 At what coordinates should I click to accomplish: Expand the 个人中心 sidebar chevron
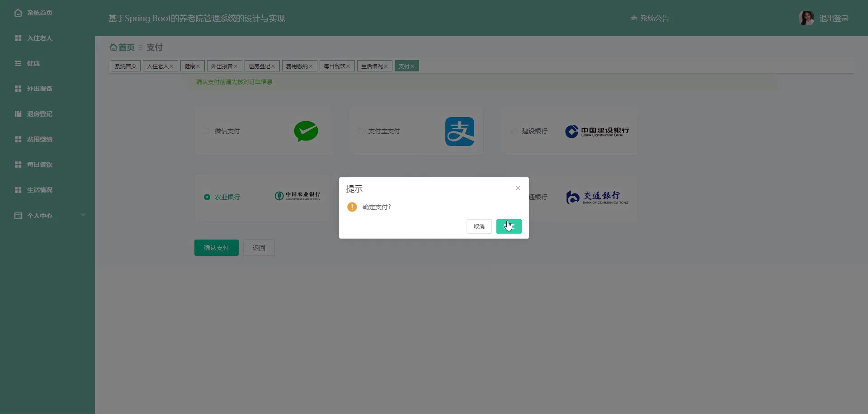[83, 215]
